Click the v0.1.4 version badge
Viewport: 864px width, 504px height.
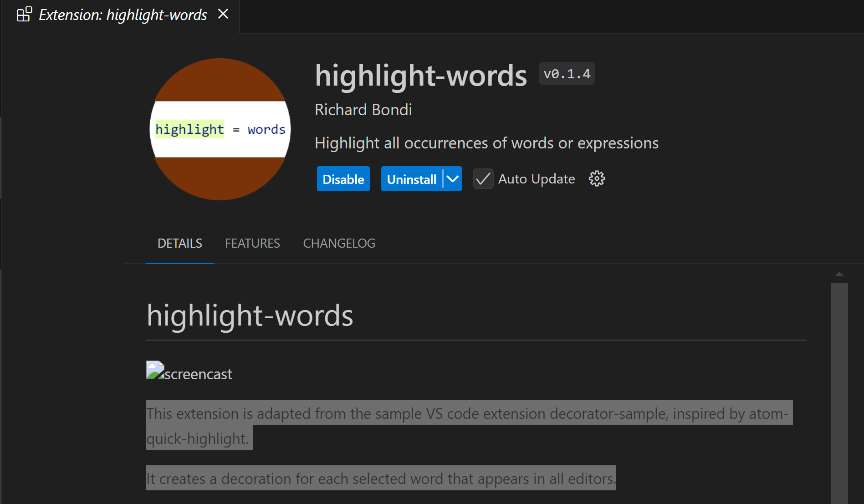tap(566, 73)
